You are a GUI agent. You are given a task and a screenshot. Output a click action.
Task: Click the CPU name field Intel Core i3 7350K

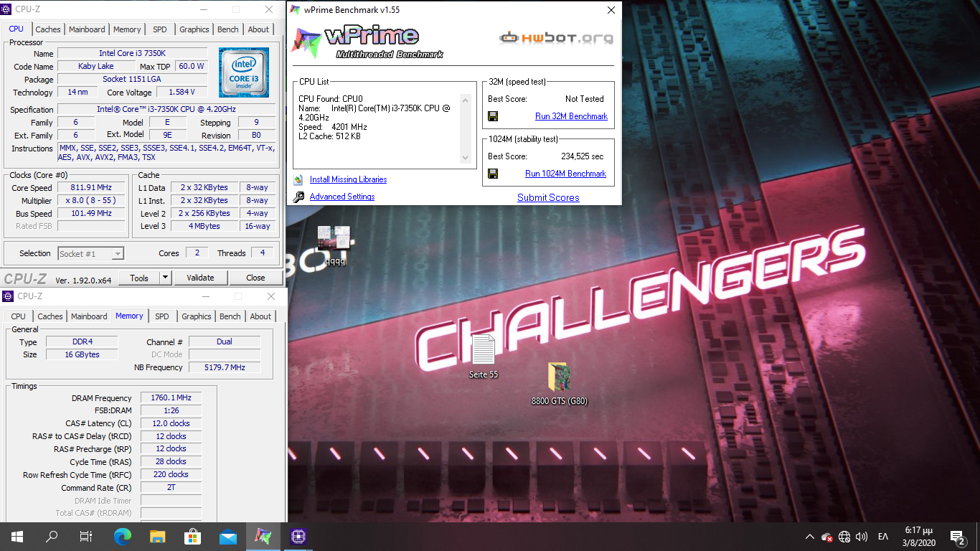133,54
